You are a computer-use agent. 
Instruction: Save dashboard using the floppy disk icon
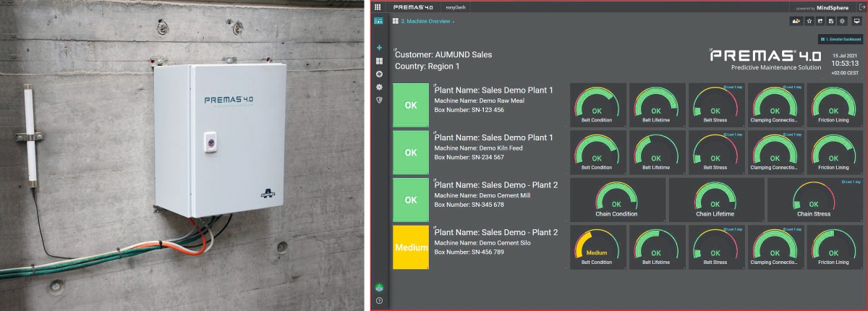tap(832, 21)
